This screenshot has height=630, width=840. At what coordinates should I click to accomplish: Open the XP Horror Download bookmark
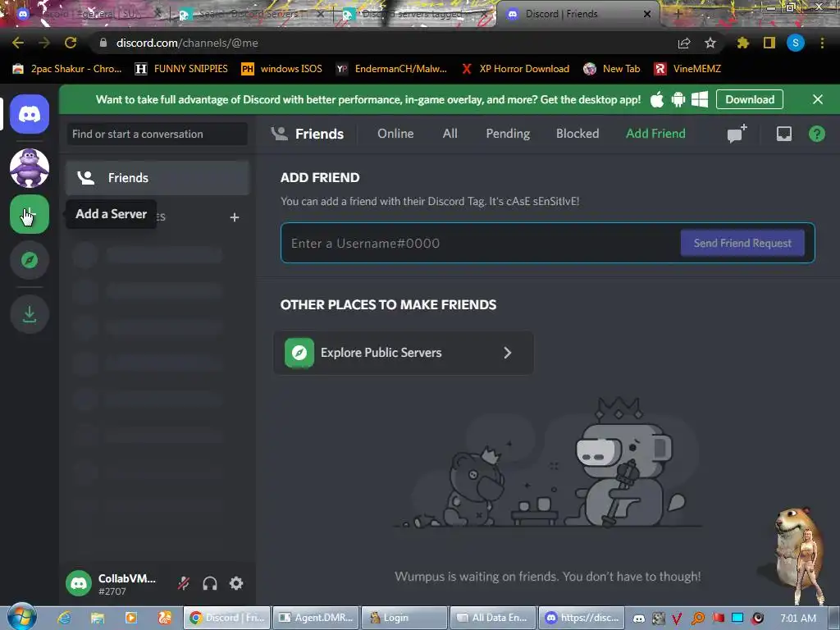(515, 69)
